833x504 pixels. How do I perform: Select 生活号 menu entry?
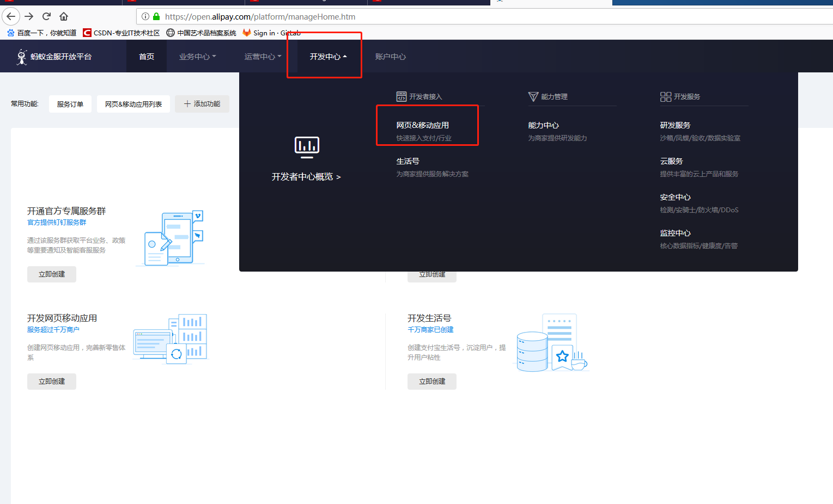pyautogui.click(x=408, y=161)
